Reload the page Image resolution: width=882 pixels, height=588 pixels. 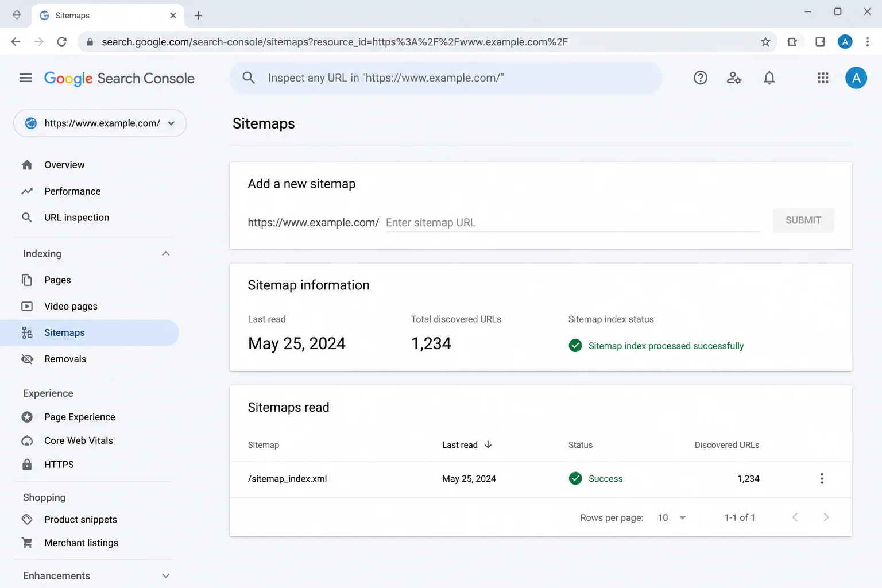[x=62, y=42]
